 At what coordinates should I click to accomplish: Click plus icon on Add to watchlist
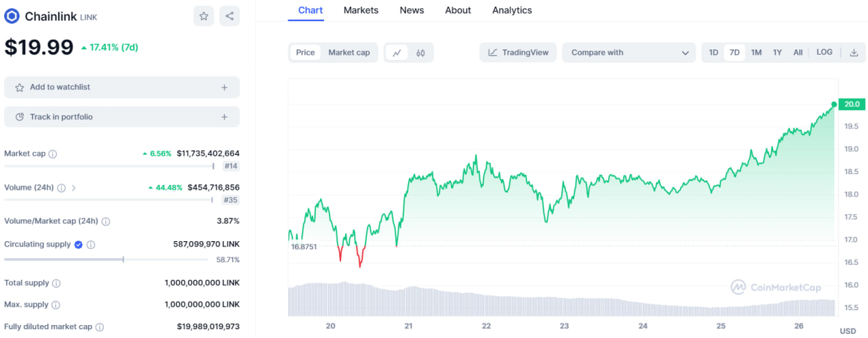coord(224,87)
